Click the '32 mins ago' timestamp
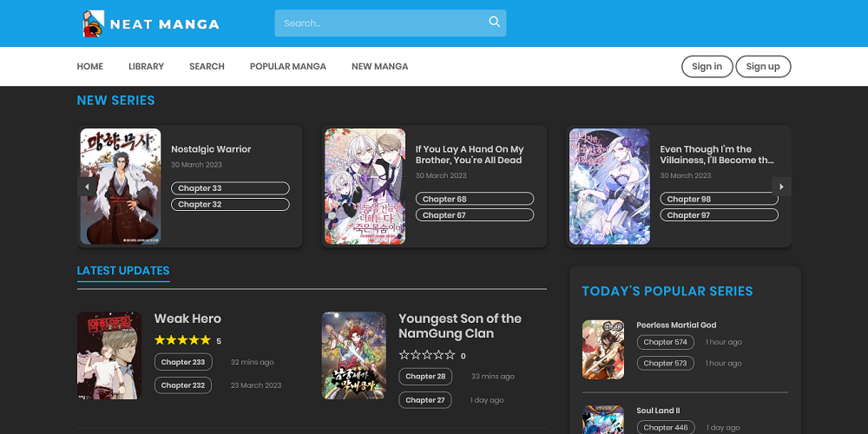The height and width of the screenshot is (434, 868). (x=253, y=362)
